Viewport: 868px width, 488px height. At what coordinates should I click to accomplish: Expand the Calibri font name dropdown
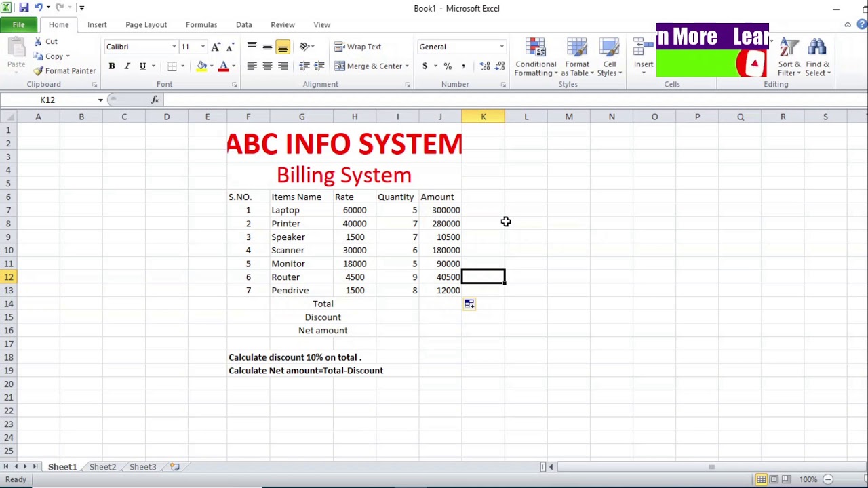click(x=174, y=47)
